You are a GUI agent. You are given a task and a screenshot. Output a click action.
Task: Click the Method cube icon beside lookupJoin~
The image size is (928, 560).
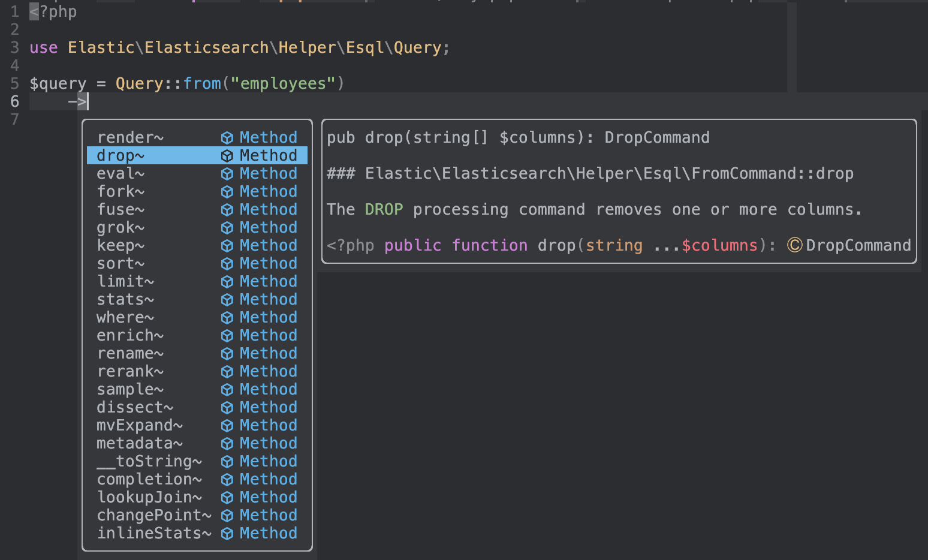228,497
